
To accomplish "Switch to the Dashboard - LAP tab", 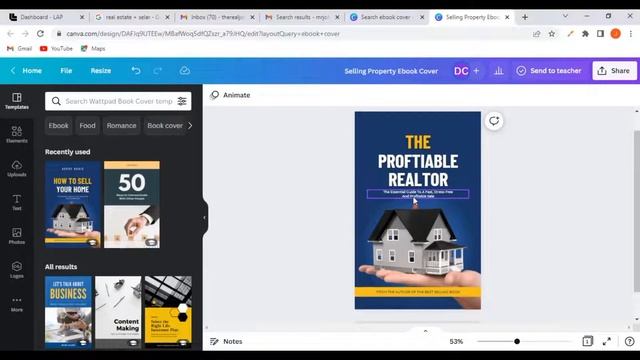I will [x=42, y=17].
